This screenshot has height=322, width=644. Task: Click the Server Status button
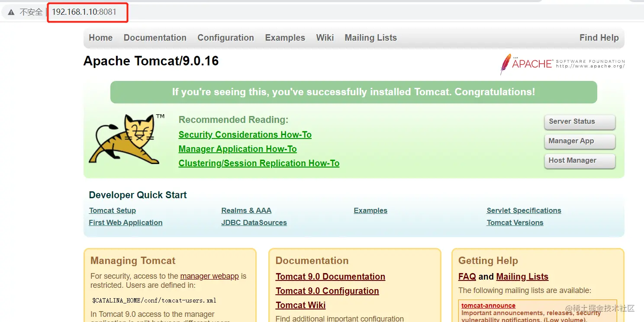coord(580,122)
